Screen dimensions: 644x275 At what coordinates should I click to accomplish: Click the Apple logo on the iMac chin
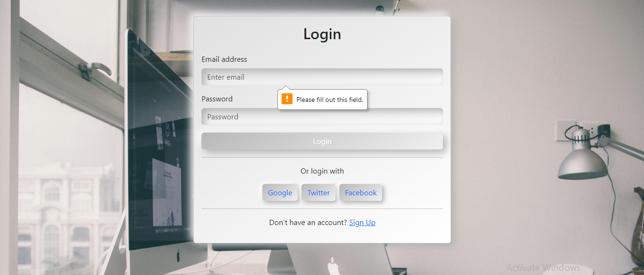(x=178, y=256)
